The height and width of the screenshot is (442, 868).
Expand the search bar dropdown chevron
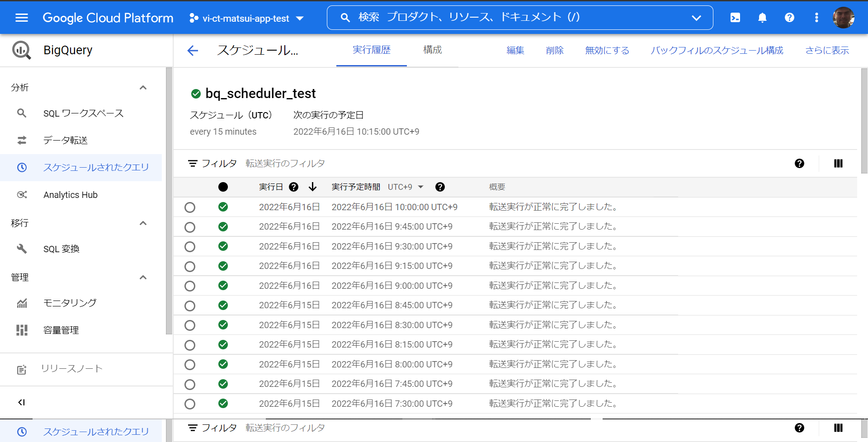696,18
